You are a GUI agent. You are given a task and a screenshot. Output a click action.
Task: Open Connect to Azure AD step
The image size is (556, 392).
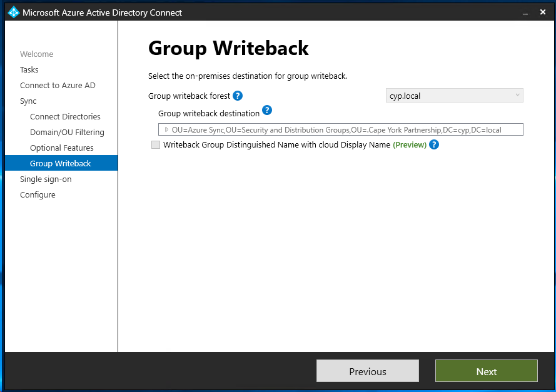tap(58, 85)
